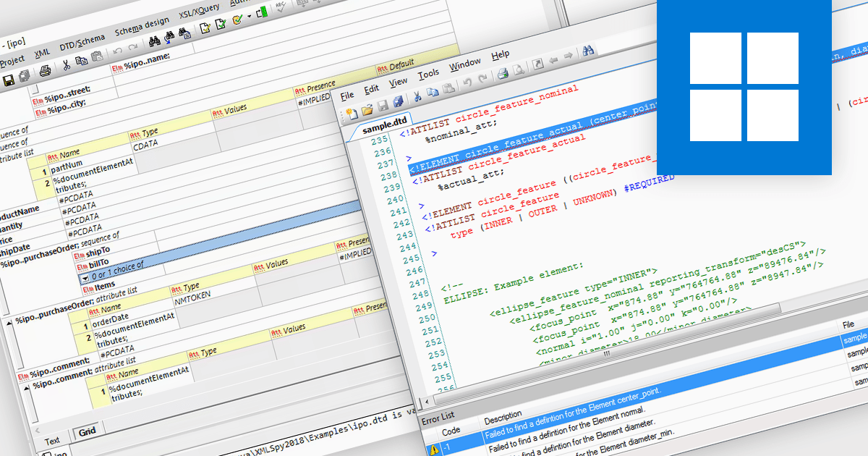Open the validate dropdown arrow in toolbar
Image resolution: width=868 pixels, height=456 pixels.
[250, 16]
